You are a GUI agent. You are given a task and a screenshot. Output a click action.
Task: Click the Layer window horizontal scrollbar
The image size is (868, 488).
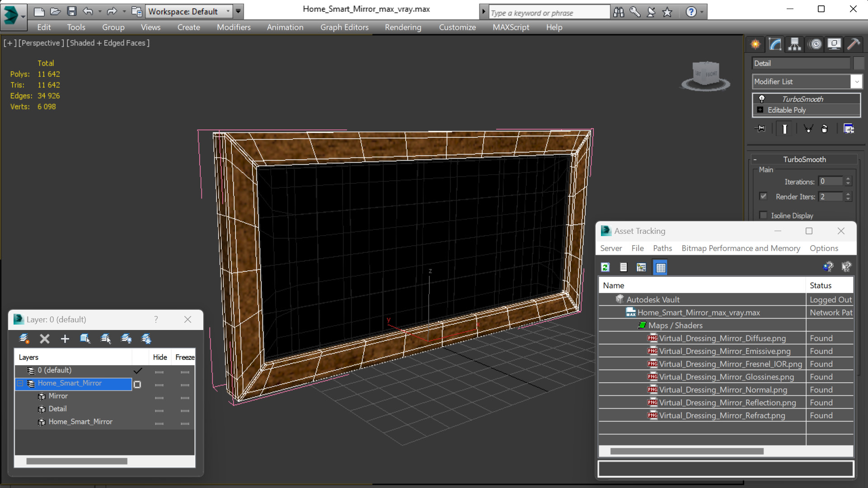(x=77, y=461)
